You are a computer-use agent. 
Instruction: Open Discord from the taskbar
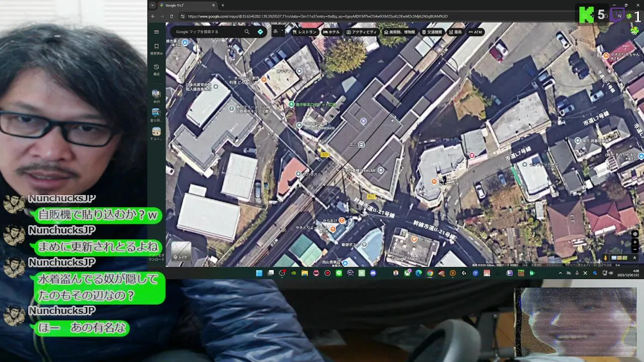click(x=373, y=273)
